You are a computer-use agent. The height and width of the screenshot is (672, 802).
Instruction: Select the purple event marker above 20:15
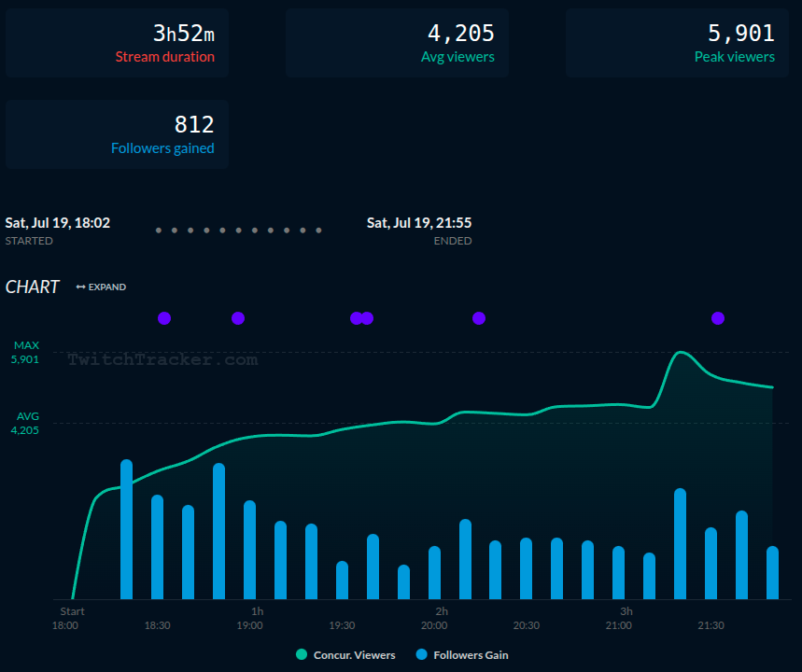click(x=479, y=318)
